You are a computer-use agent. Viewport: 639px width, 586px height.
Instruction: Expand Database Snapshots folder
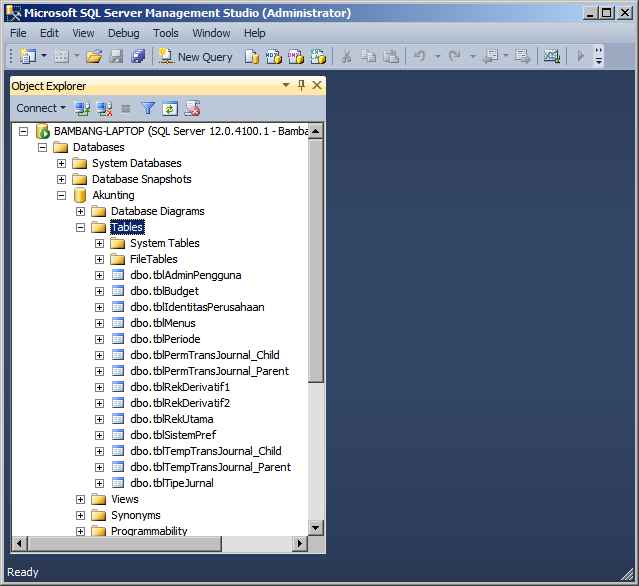(x=61, y=179)
